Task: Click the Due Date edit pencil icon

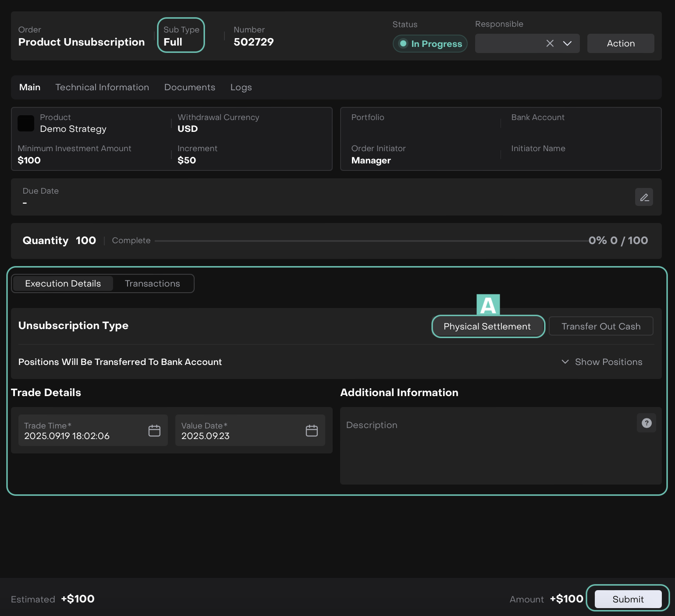Action: point(644,197)
